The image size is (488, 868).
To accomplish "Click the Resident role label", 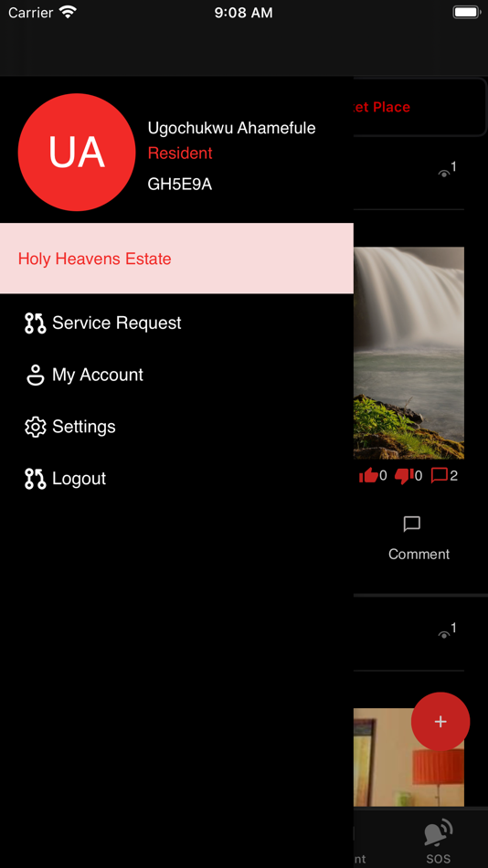I will [x=180, y=153].
